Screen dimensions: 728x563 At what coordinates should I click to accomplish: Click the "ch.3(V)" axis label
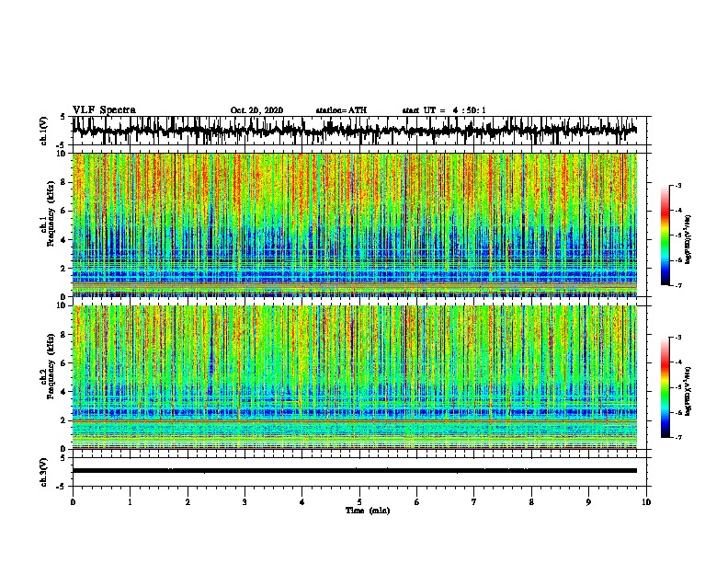pyautogui.click(x=44, y=472)
